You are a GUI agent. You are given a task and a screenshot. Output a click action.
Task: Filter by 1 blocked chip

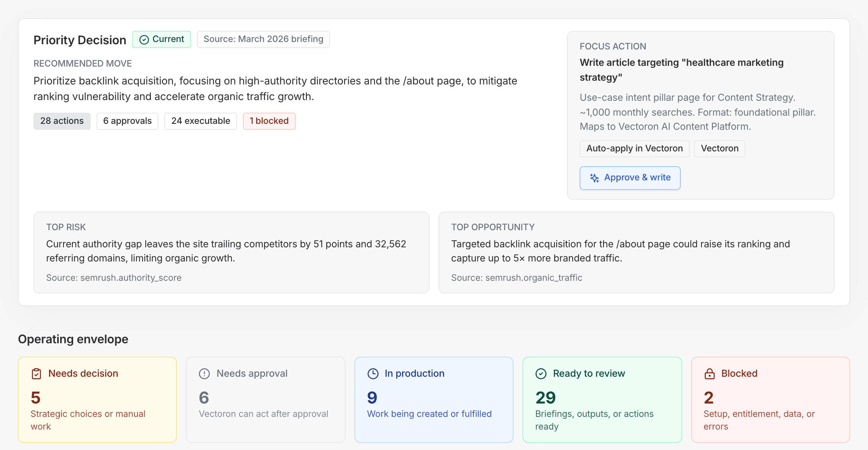[x=269, y=121]
